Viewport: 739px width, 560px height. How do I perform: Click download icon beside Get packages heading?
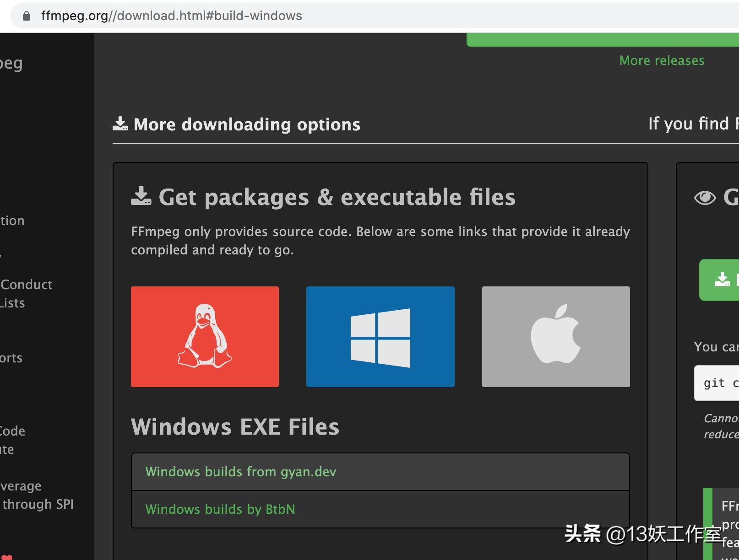(141, 196)
